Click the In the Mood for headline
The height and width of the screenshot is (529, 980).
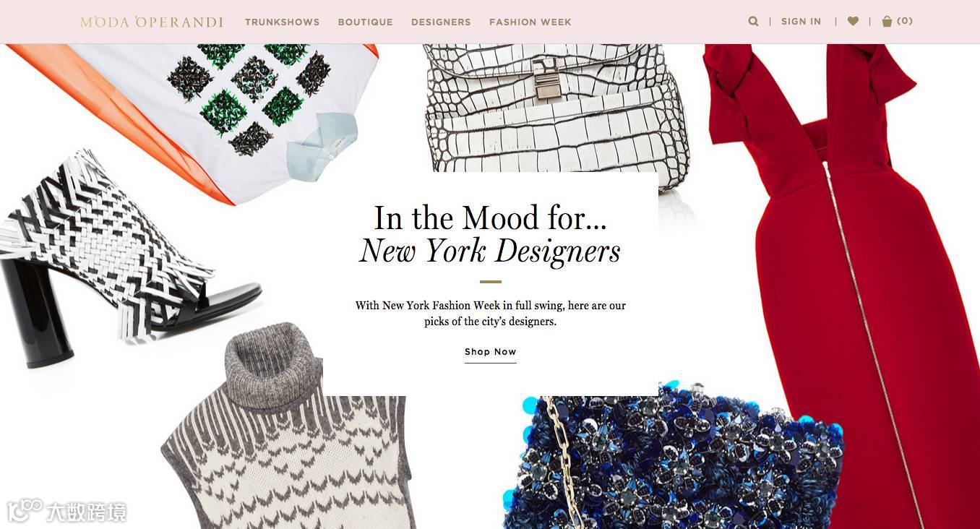point(490,218)
